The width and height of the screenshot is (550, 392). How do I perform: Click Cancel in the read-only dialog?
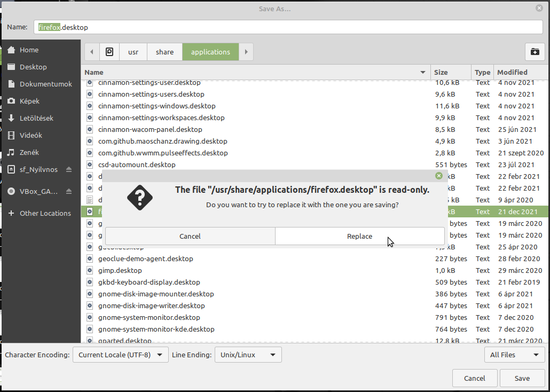190,236
